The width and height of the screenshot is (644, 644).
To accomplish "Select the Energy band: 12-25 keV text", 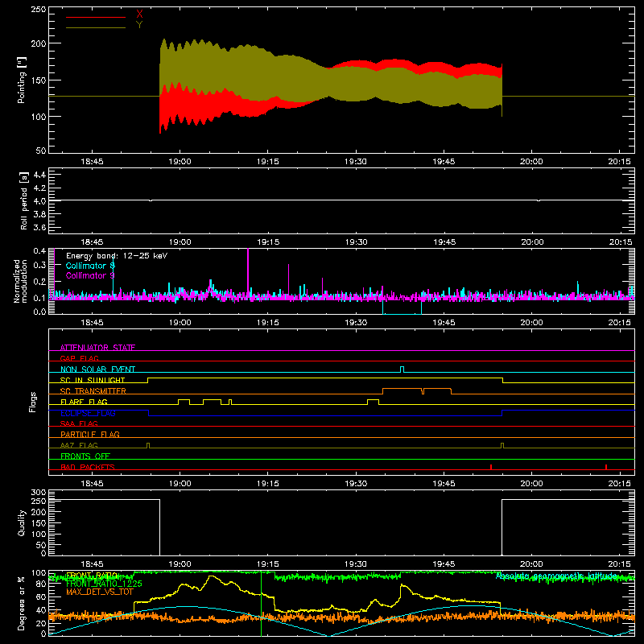I will [117, 256].
